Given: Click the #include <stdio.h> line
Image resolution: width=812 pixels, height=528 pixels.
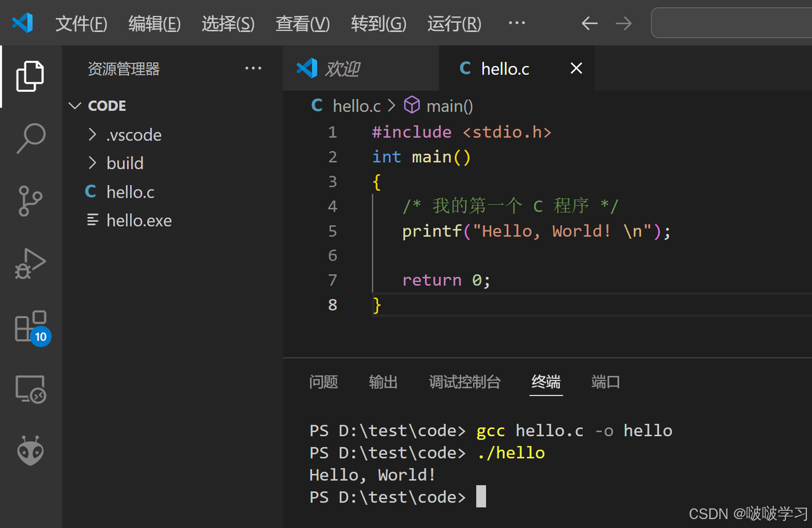Looking at the screenshot, I should (462, 132).
